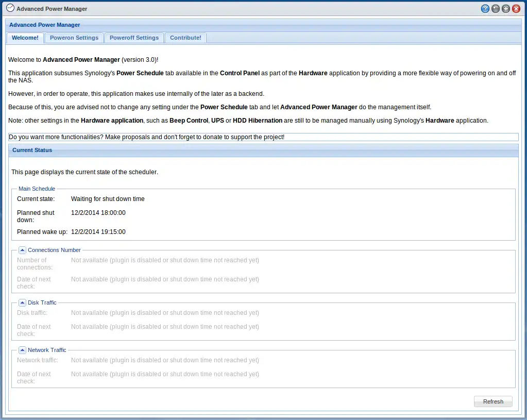This screenshot has width=527, height=420.
Task: Select planned shut down value 12/2/2014 18:00:00
Action: click(98, 212)
